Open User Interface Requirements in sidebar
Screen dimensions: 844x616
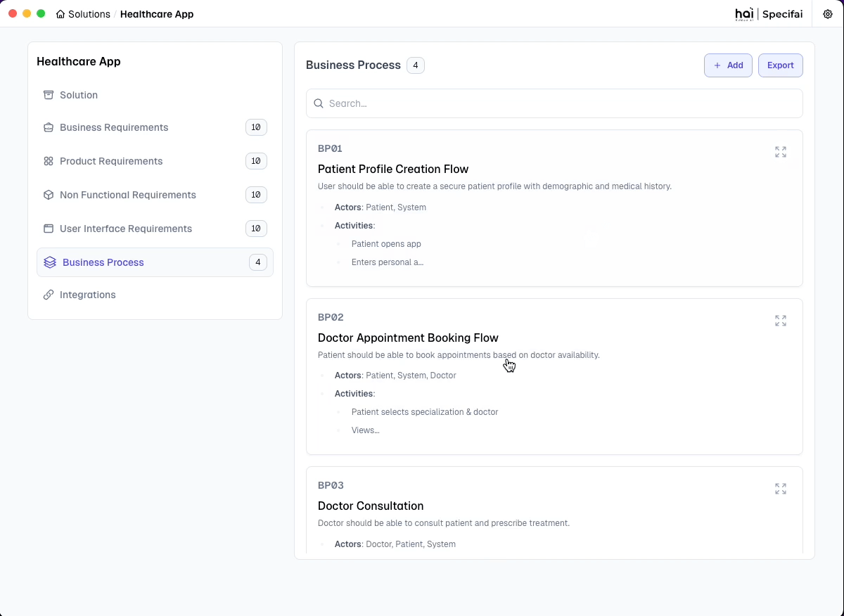(x=155, y=229)
